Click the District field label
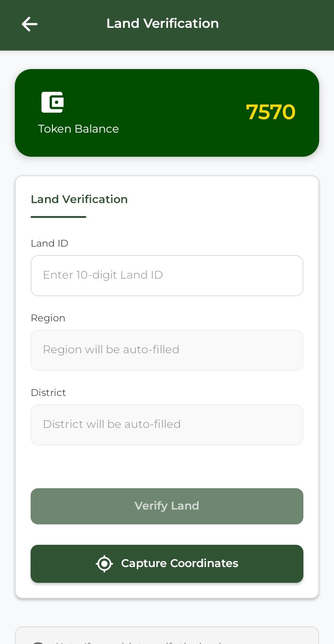The height and width of the screenshot is (644, 334). [x=49, y=393]
